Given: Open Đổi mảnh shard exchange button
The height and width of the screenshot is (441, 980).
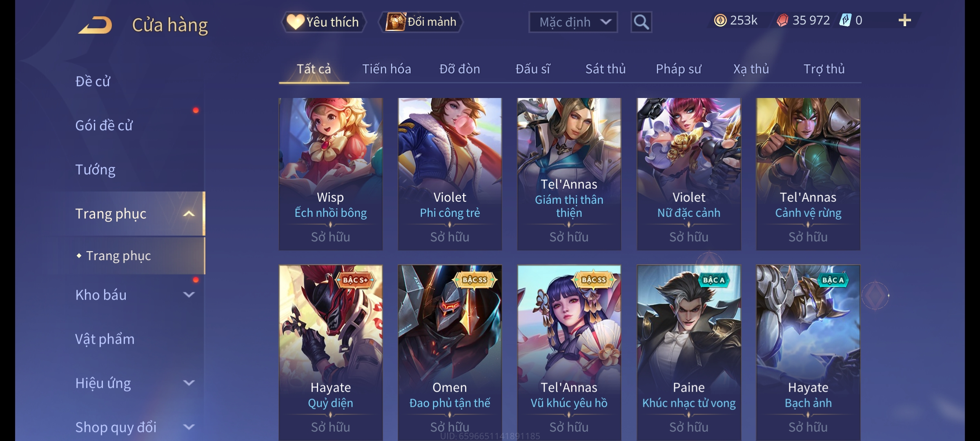Looking at the screenshot, I should [421, 22].
